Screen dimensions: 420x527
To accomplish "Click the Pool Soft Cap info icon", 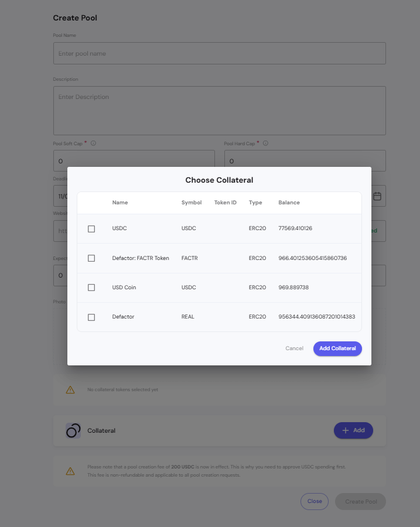I will (x=94, y=143).
